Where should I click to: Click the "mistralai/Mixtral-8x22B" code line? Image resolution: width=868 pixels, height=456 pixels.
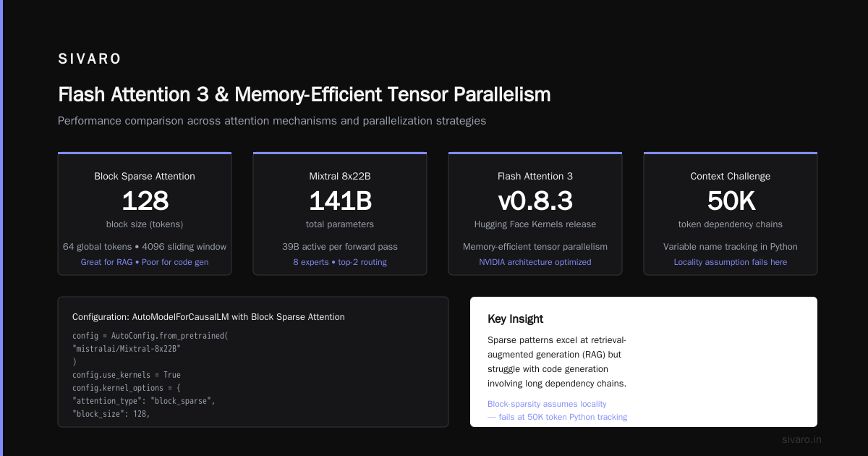(127, 349)
